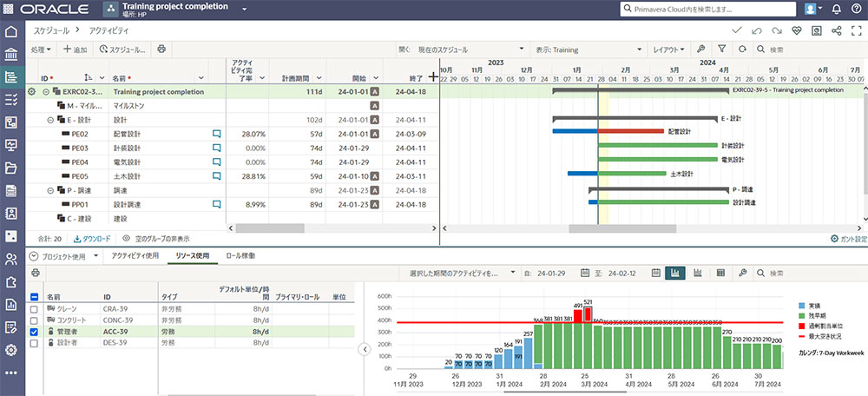Check the 設計者 resource checkbox

coord(34,343)
